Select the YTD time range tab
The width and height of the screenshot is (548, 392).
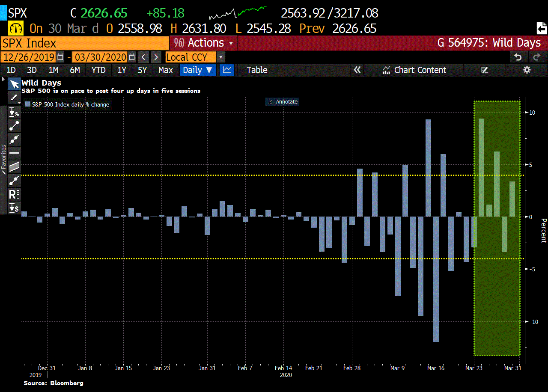[x=98, y=70]
